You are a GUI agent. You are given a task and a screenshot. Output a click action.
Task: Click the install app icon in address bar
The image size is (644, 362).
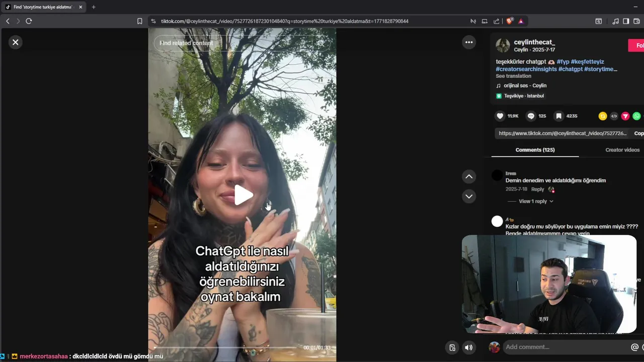[485, 21]
